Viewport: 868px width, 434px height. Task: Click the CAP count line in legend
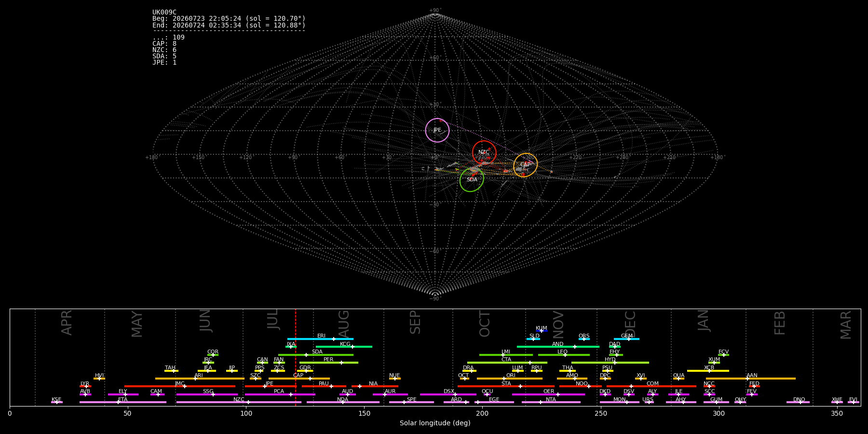coord(164,44)
